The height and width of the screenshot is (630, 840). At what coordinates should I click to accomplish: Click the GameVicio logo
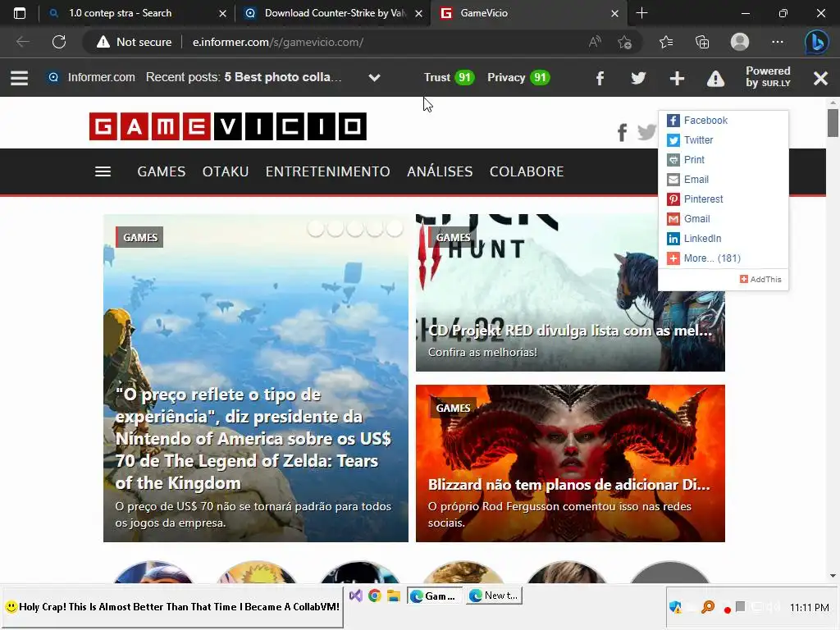coord(228,126)
